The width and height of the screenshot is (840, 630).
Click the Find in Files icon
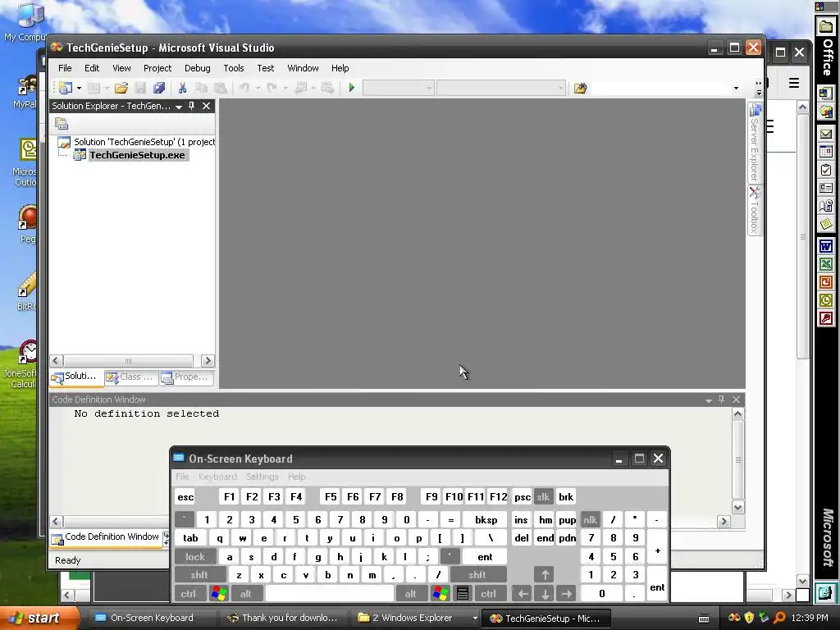(580, 88)
